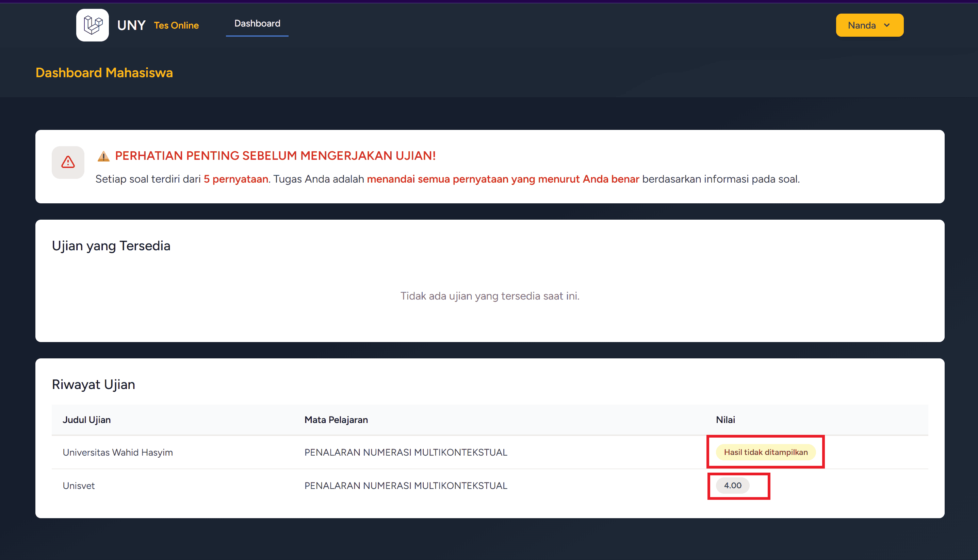Click the Judul Ujian column header
Viewport: 978px width, 560px height.
click(x=86, y=420)
